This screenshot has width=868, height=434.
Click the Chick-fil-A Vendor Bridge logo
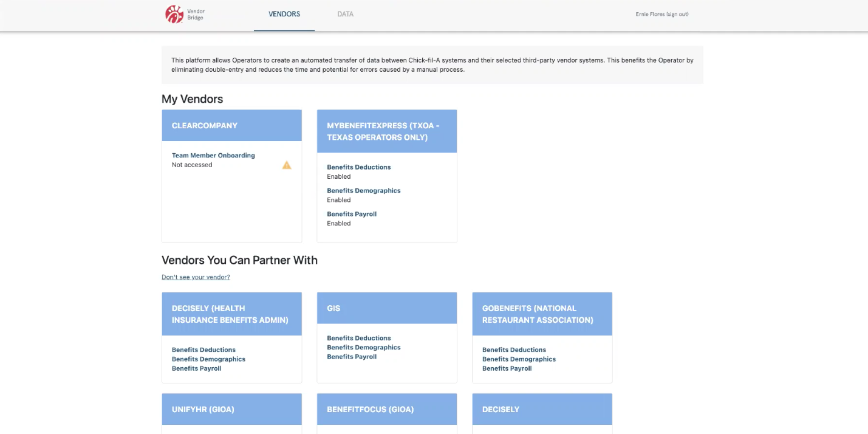click(x=185, y=14)
